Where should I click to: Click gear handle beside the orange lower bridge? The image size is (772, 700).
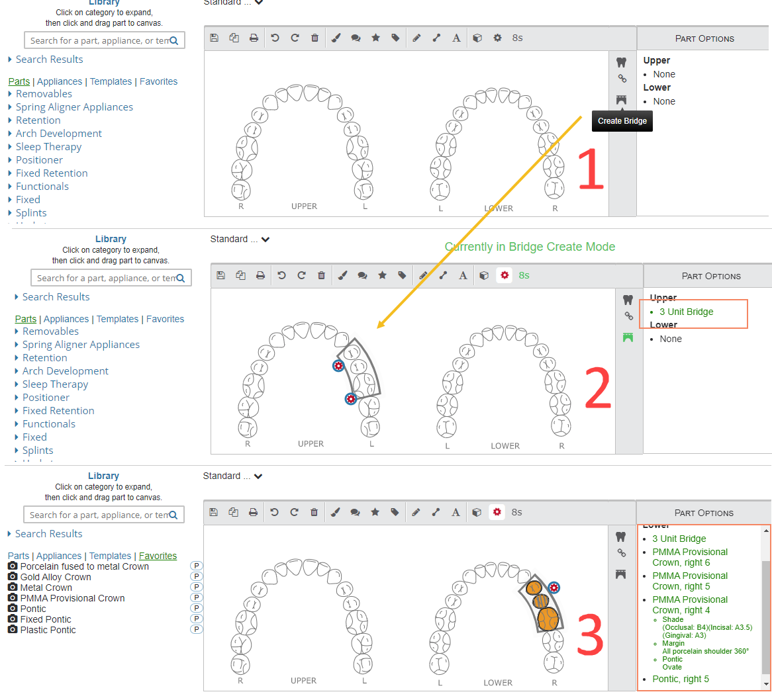click(x=554, y=588)
